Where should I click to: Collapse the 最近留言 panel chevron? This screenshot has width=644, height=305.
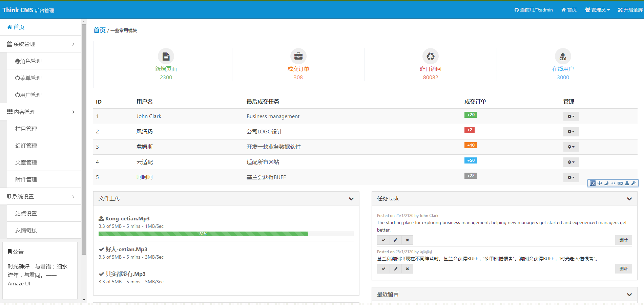pyautogui.click(x=629, y=295)
